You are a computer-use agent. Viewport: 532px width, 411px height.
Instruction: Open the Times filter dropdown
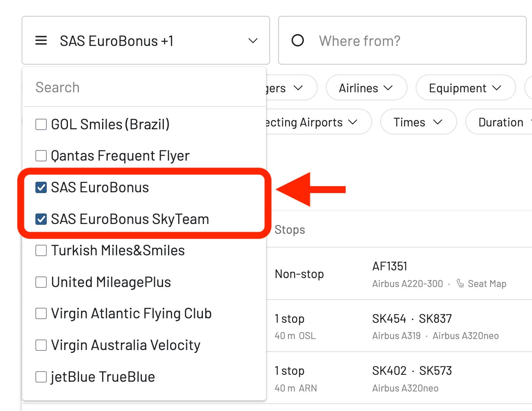[418, 122]
